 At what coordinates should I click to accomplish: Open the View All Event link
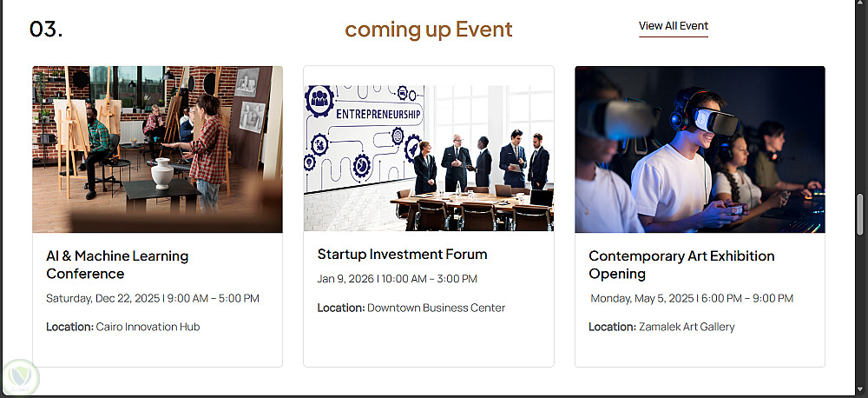tap(674, 26)
